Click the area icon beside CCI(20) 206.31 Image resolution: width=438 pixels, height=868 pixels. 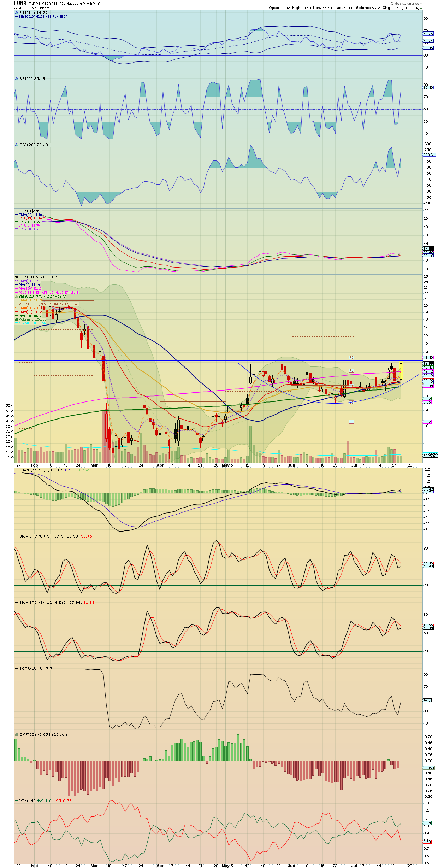point(17,145)
